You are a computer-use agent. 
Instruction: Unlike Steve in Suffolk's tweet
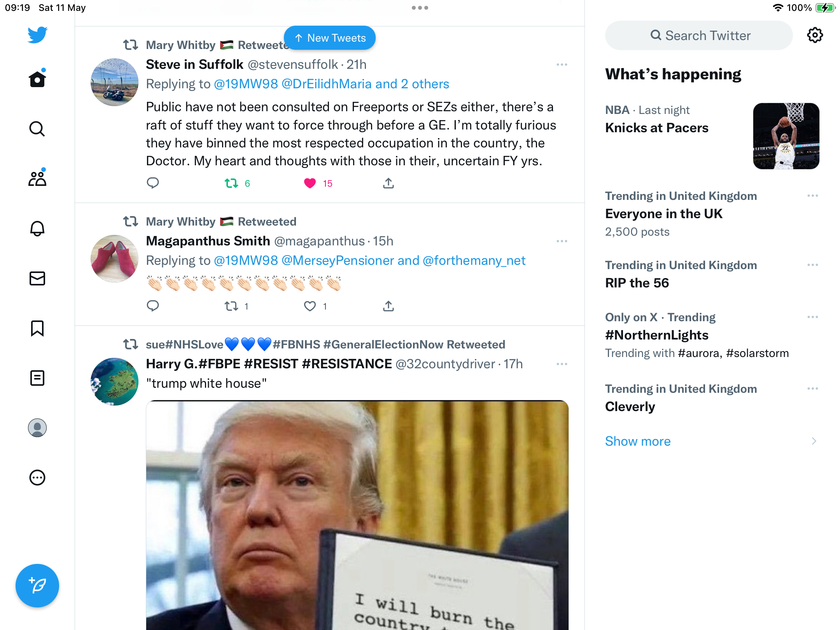[310, 183]
